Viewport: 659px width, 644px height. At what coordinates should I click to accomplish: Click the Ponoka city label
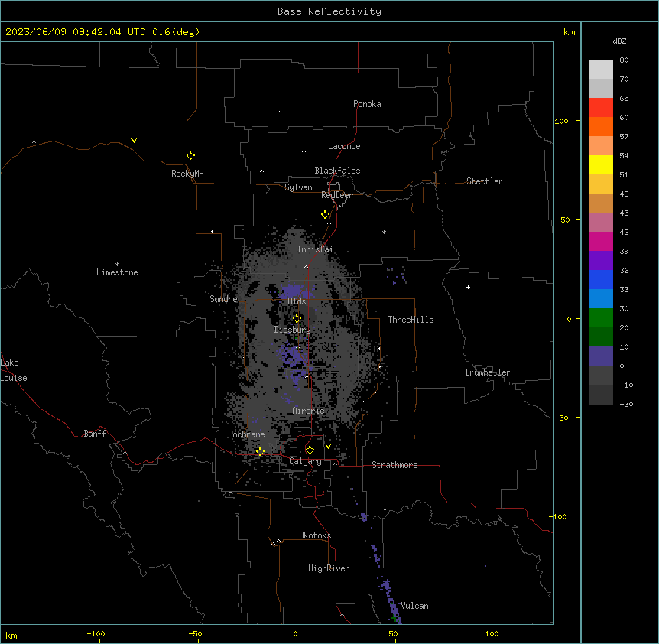(367, 104)
